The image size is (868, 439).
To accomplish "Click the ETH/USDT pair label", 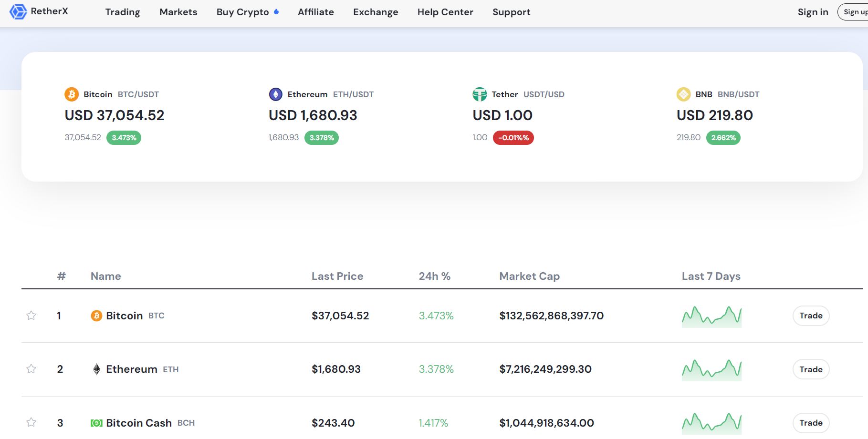I will pyautogui.click(x=353, y=94).
